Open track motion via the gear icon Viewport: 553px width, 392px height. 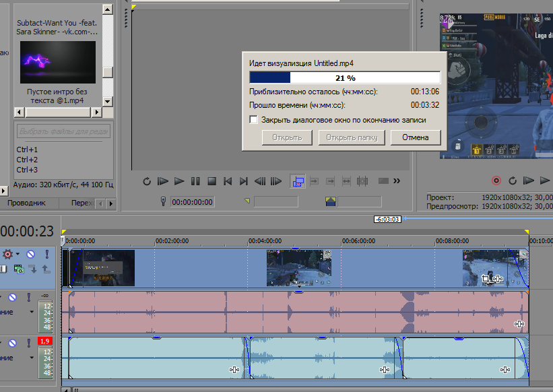7,253
